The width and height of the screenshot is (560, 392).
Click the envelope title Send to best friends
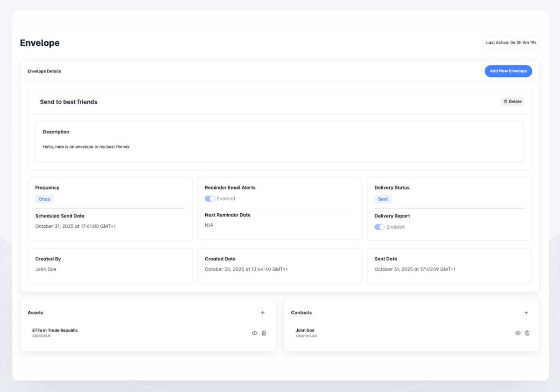click(69, 102)
